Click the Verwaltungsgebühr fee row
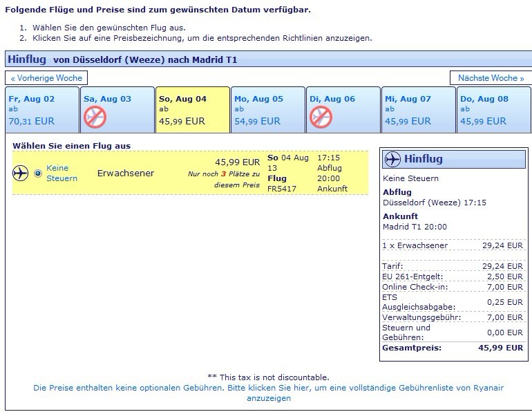Image resolution: width=532 pixels, height=412 pixels. [x=453, y=317]
